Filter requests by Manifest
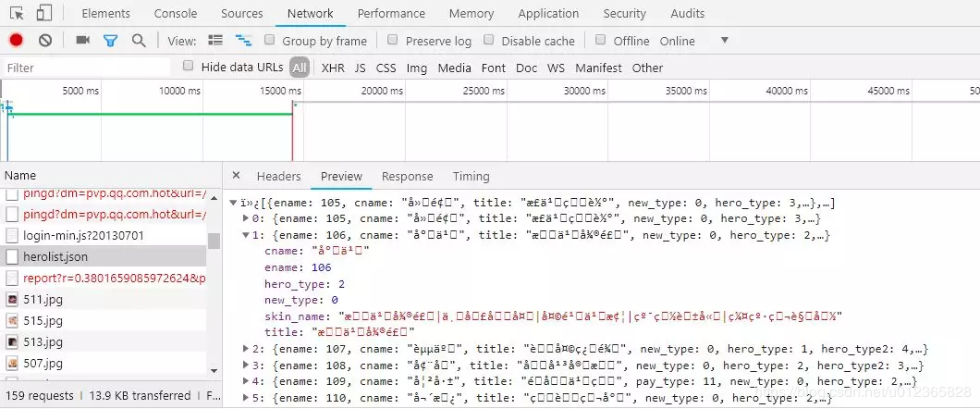This screenshot has width=980, height=409. click(x=599, y=68)
